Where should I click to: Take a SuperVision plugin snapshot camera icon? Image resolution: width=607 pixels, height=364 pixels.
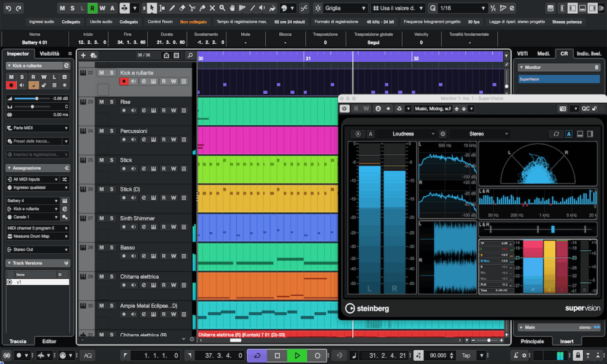pos(563,109)
